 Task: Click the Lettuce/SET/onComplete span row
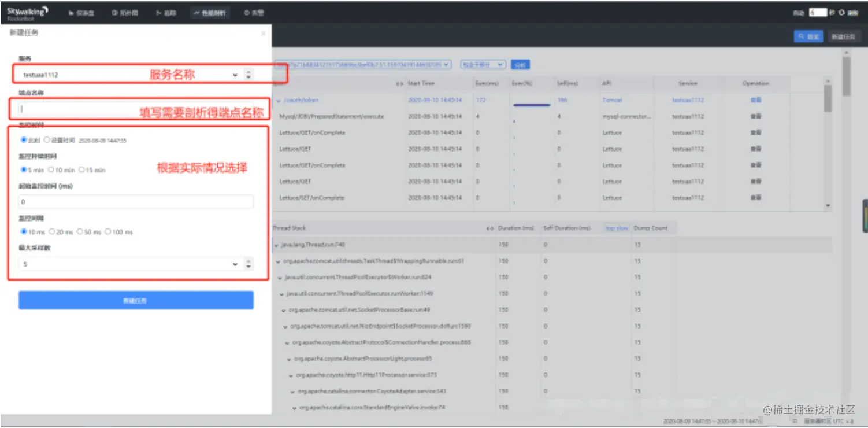(x=312, y=198)
